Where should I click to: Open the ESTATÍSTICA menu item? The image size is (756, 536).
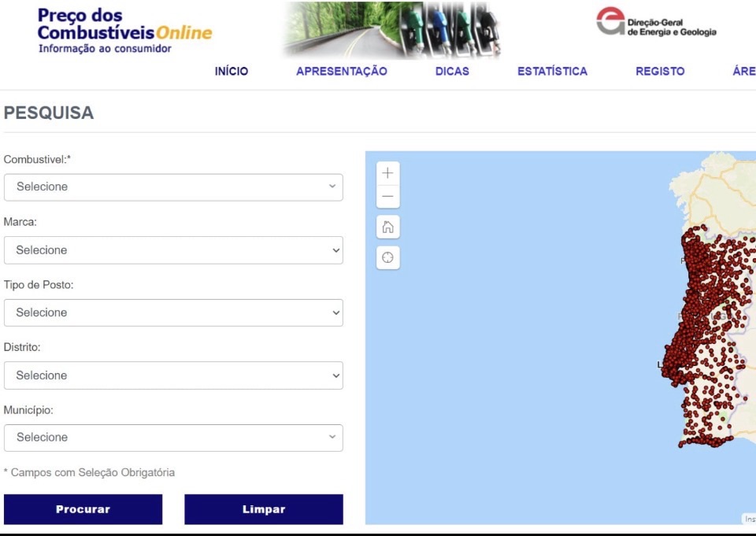[x=552, y=72]
